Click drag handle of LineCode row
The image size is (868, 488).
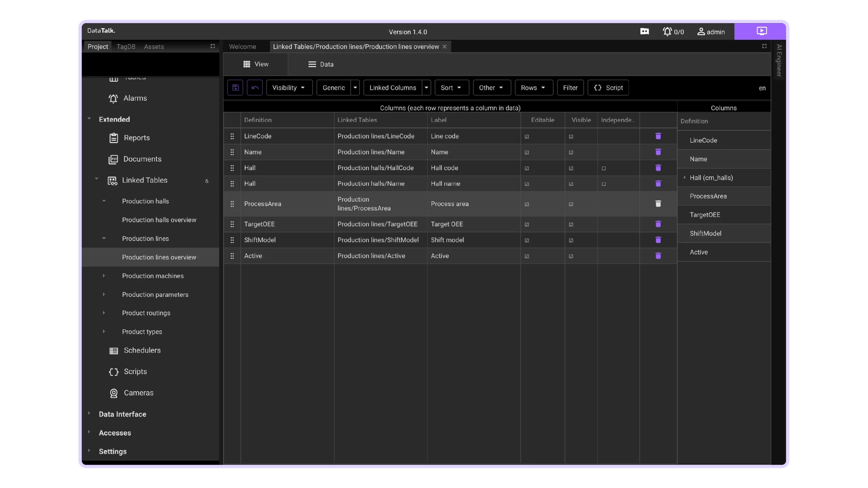coord(232,136)
